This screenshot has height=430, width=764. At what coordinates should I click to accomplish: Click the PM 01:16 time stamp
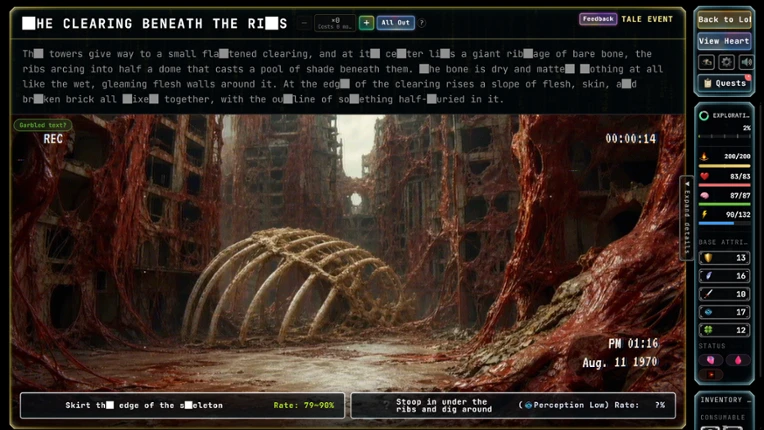click(633, 344)
